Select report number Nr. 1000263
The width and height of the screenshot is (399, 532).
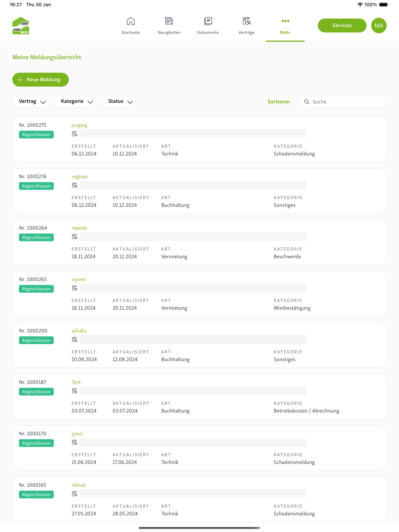click(x=33, y=280)
